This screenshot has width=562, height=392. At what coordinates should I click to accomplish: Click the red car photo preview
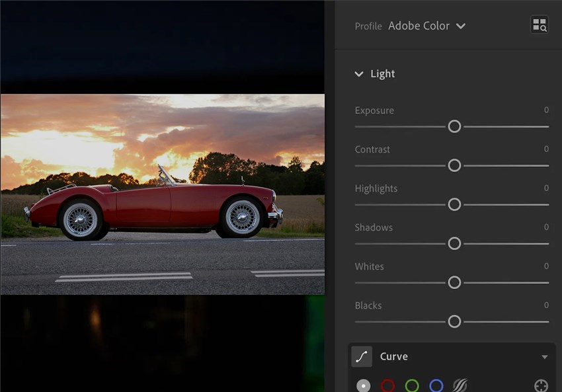(163, 194)
